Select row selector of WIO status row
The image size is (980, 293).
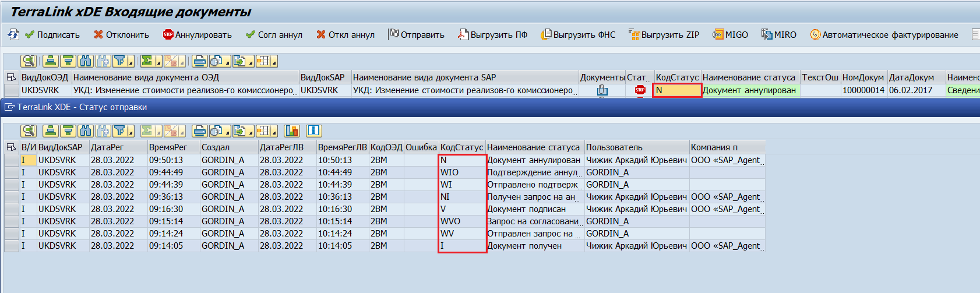[11, 172]
